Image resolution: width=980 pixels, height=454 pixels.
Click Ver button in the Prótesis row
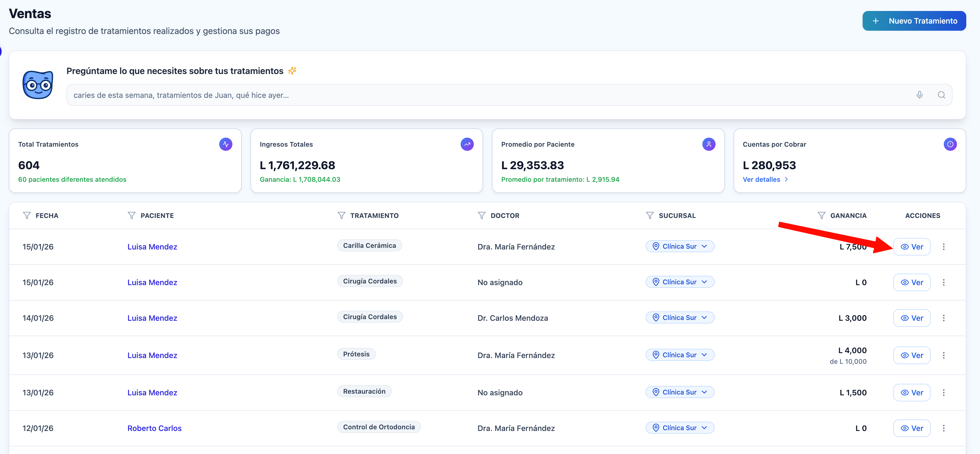click(911, 355)
